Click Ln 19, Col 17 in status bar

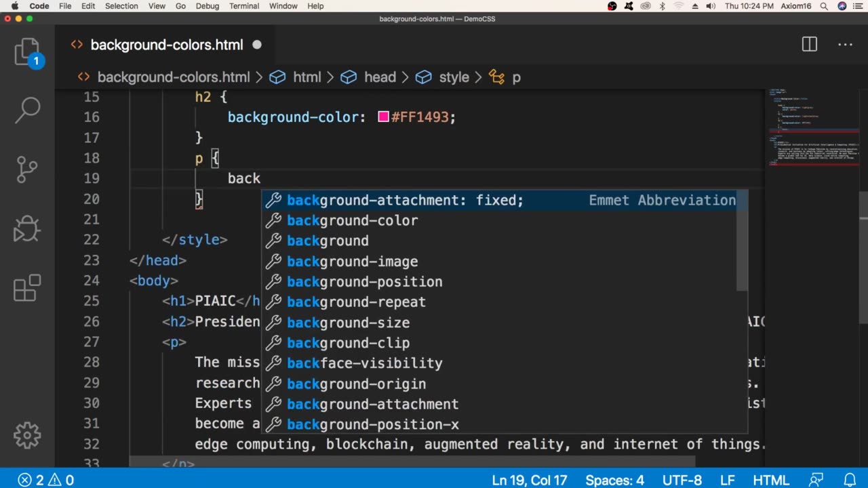pos(530,480)
